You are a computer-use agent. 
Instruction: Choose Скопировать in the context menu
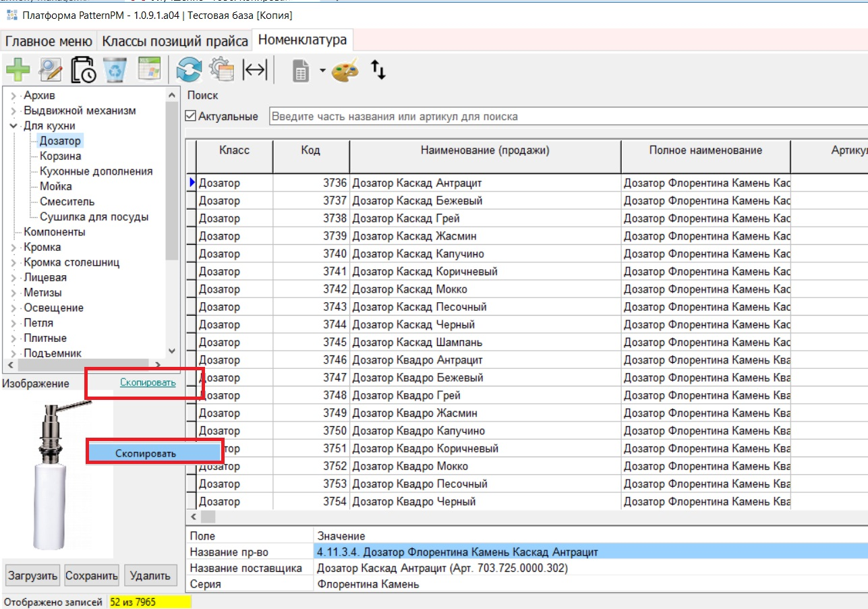tap(146, 453)
